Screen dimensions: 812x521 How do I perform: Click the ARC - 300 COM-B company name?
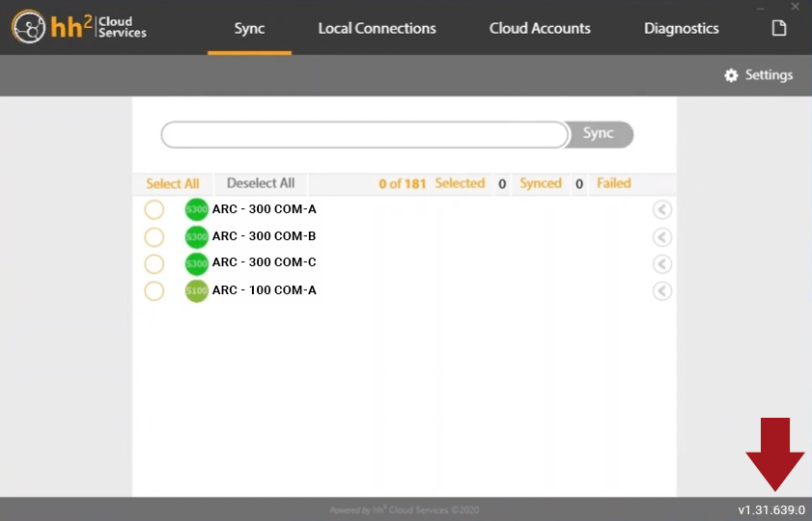point(265,236)
